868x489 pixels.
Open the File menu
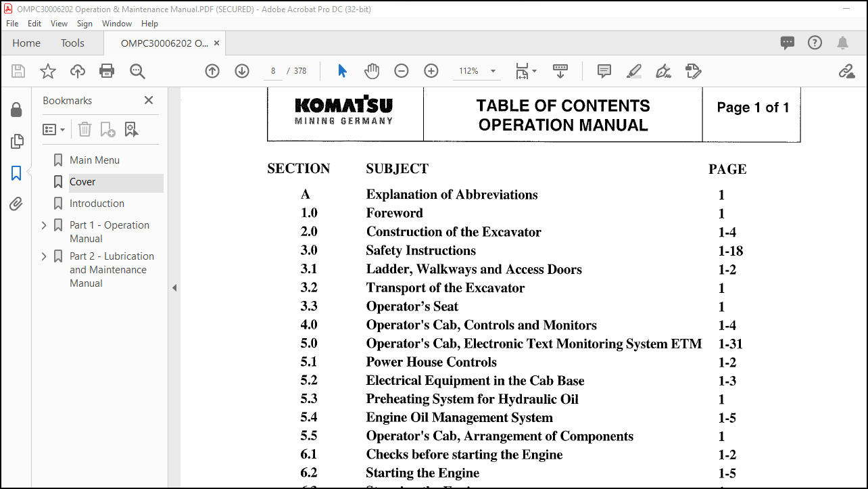[x=12, y=24]
